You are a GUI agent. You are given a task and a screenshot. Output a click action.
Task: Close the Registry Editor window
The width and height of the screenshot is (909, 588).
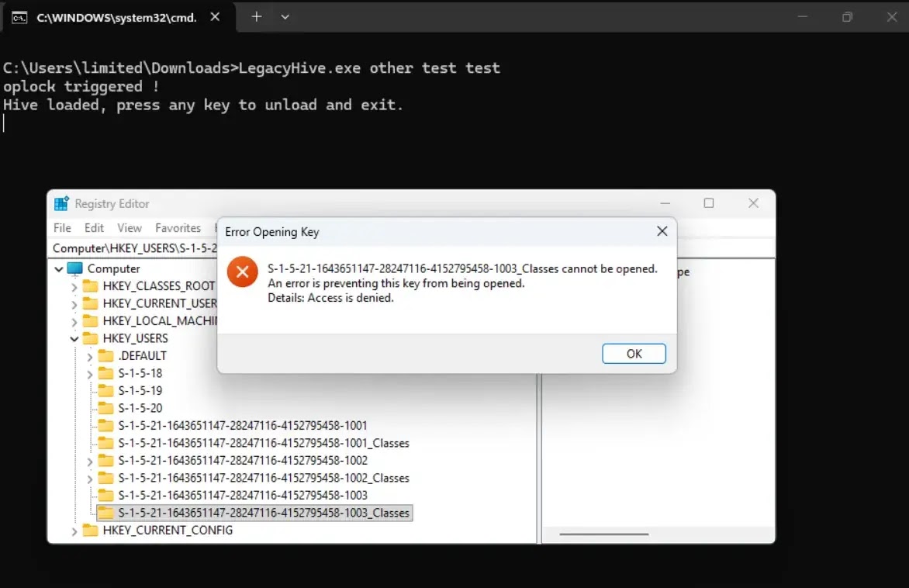(x=753, y=203)
